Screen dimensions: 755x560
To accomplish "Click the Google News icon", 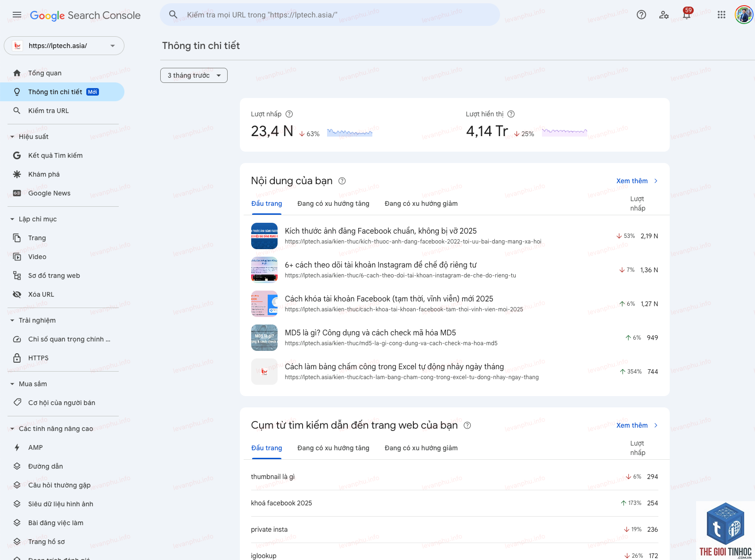I will click(x=17, y=193).
